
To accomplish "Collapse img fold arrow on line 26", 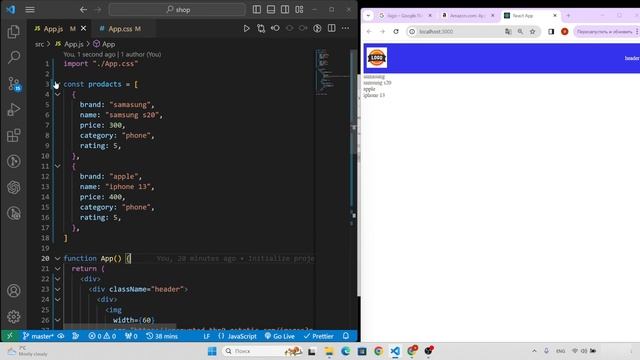I will click(x=58, y=320).
